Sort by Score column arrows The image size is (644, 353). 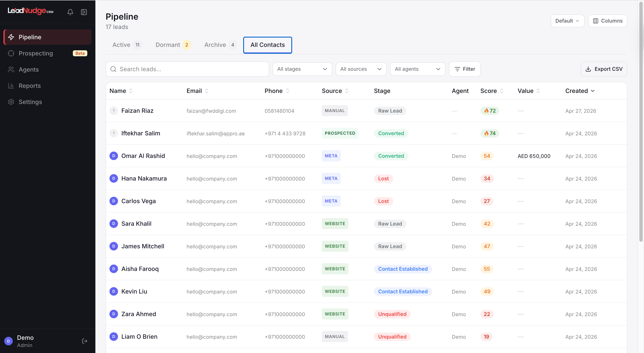coord(502,91)
